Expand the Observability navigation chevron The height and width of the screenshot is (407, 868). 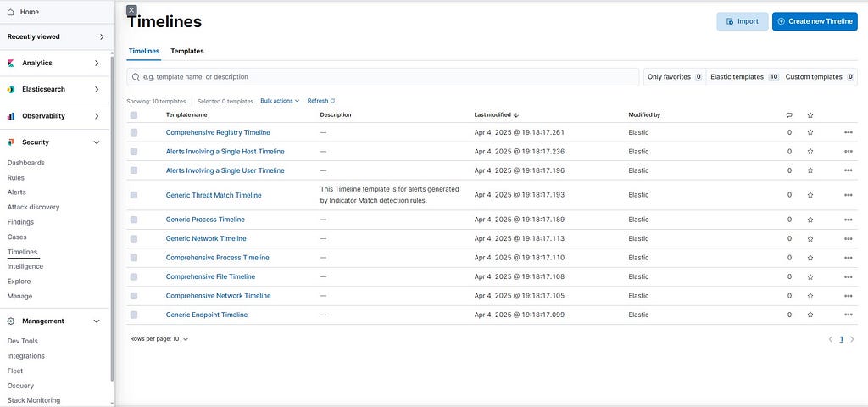(97, 116)
